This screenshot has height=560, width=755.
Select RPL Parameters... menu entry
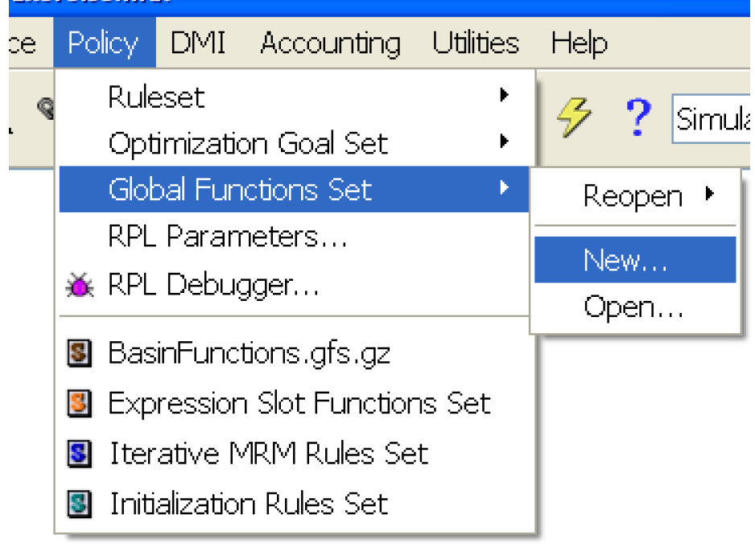click(x=228, y=237)
